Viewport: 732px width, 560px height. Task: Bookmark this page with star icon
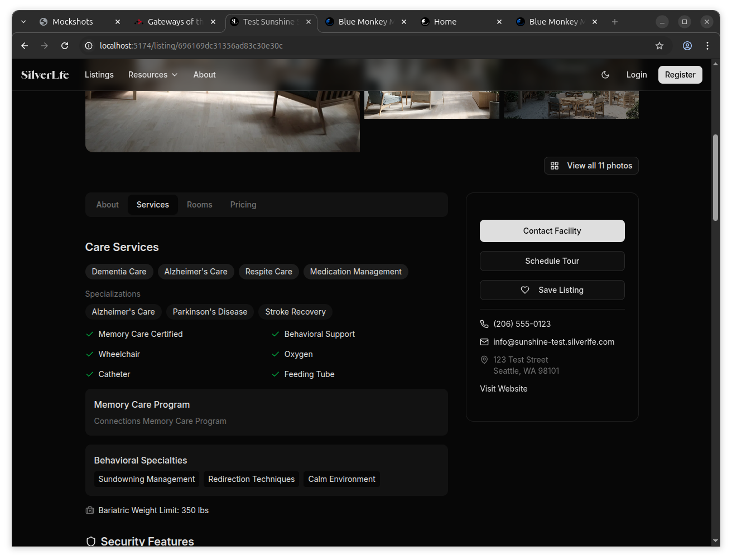[x=659, y=46]
